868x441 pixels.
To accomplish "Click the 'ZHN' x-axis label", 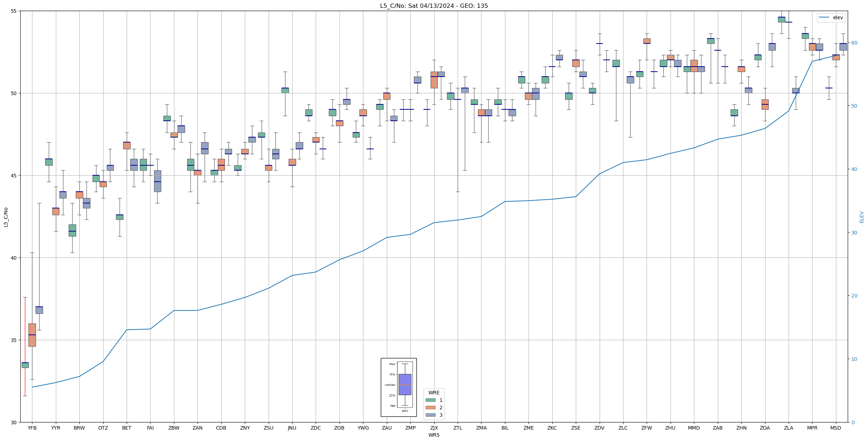I will [741, 428].
